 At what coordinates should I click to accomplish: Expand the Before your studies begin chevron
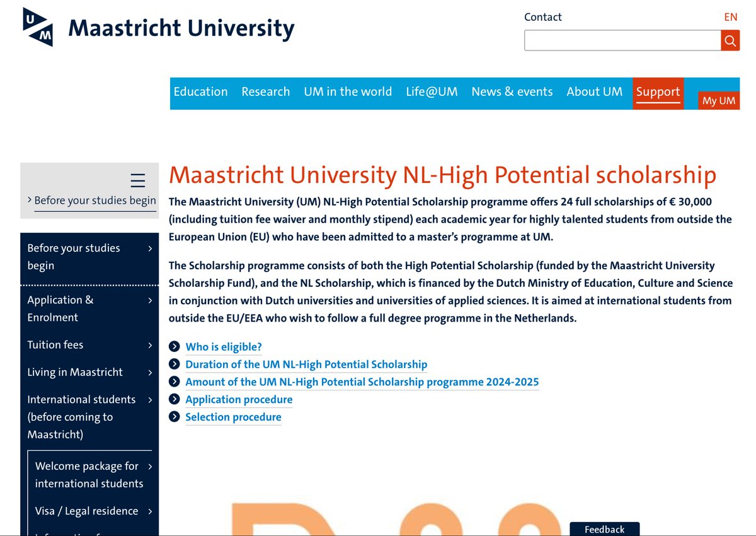pos(150,248)
